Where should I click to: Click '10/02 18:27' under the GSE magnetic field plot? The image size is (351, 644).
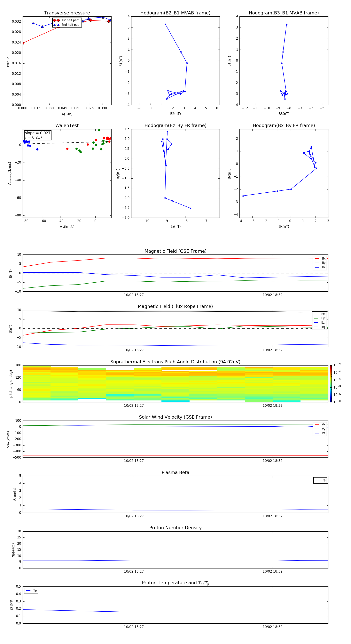coord(134,295)
